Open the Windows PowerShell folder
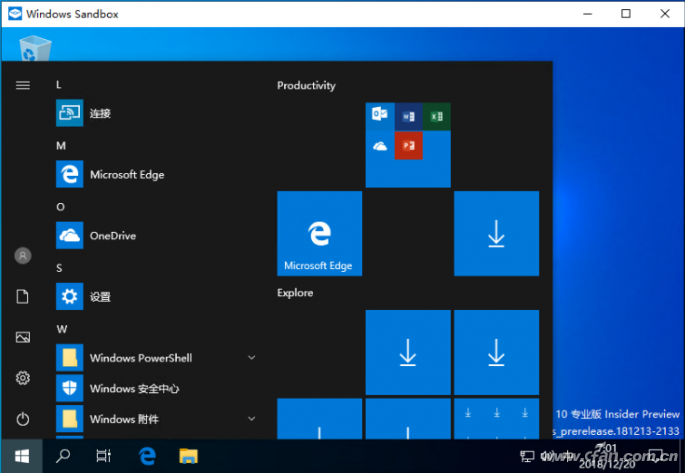This screenshot has height=473, width=685. (x=141, y=358)
